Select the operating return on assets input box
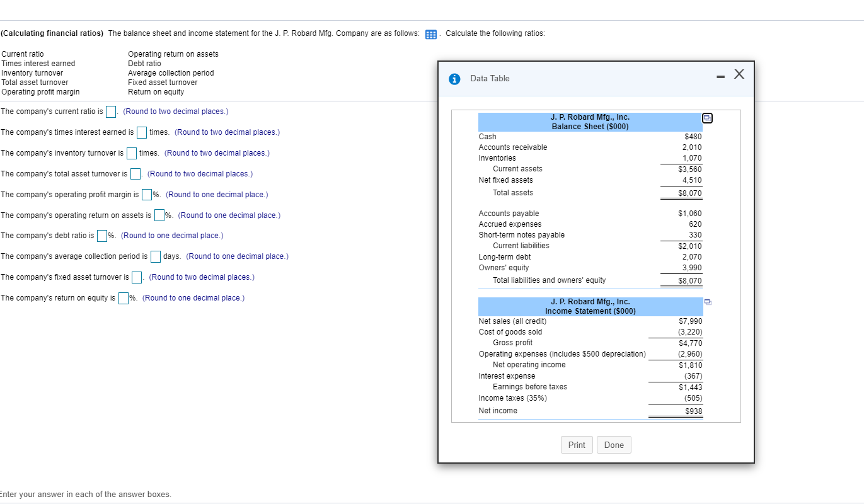This screenshot has height=504, width=864. (159, 215)
